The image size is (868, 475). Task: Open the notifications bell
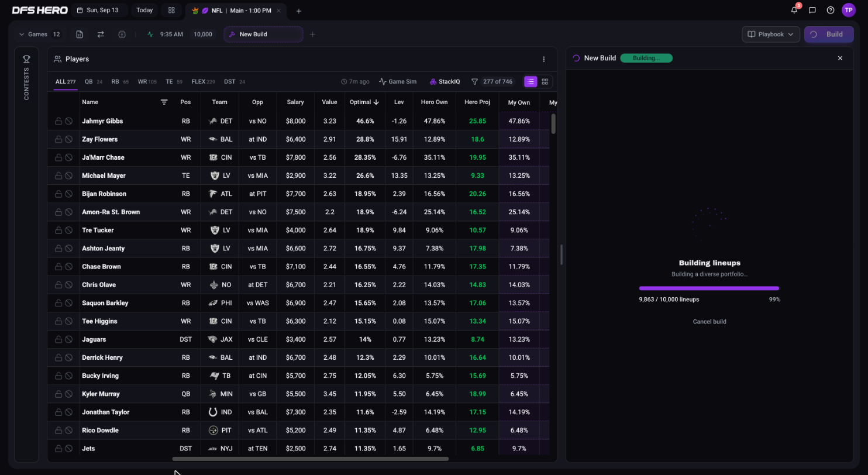[x=794, y=10]
